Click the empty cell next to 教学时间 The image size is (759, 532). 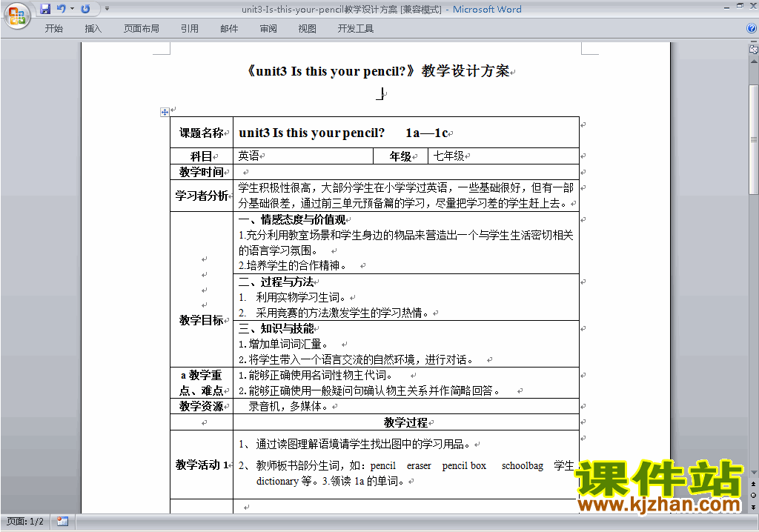(406, 172)
